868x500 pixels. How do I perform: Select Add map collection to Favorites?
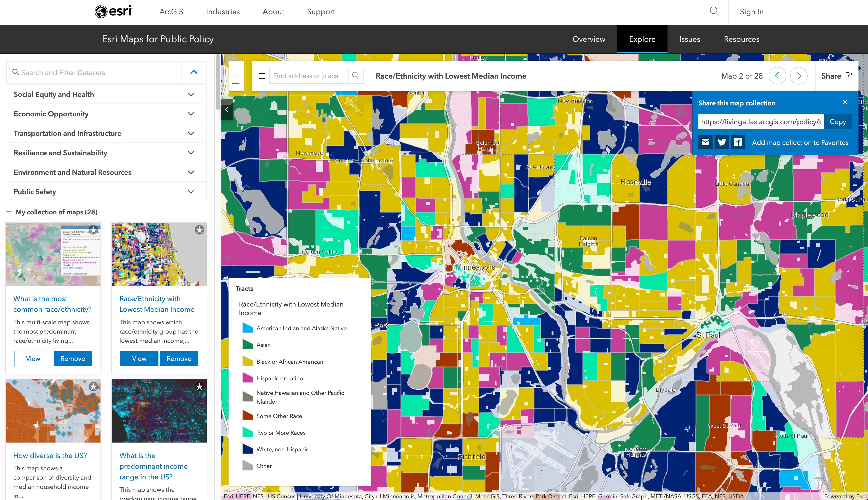point(800,142)
